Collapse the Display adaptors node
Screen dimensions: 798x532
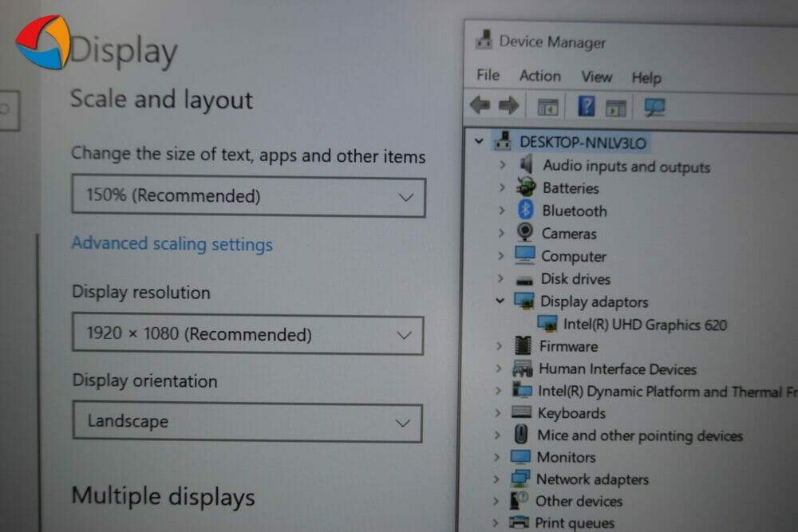coord(500,301)
